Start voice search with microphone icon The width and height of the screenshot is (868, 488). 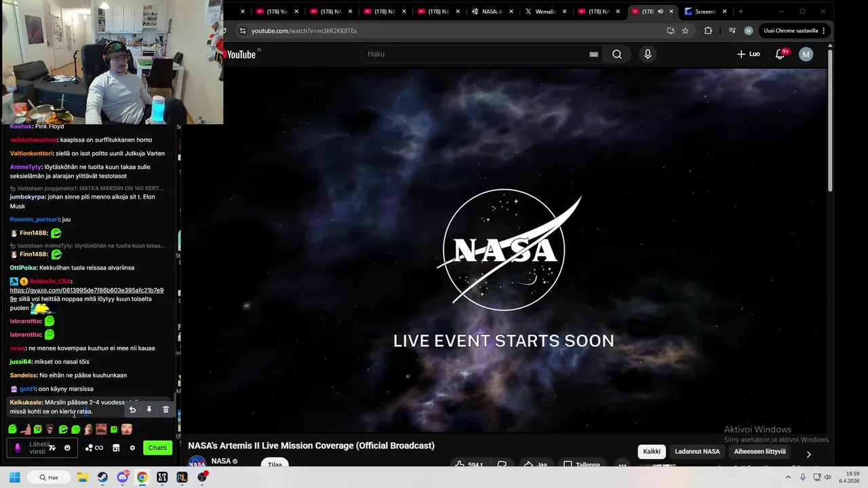pos(648,54)
